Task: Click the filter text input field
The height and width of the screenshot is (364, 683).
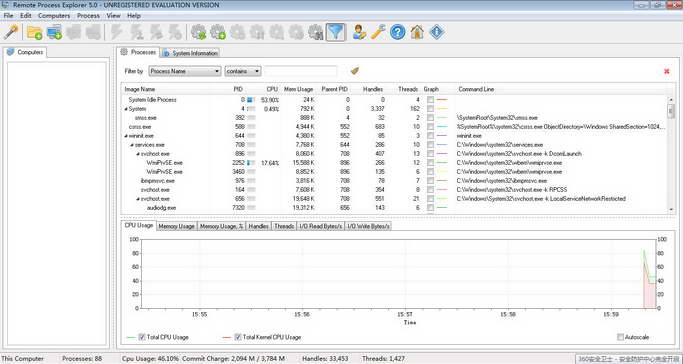Action: pyautogui.click(x=301, y=71)
